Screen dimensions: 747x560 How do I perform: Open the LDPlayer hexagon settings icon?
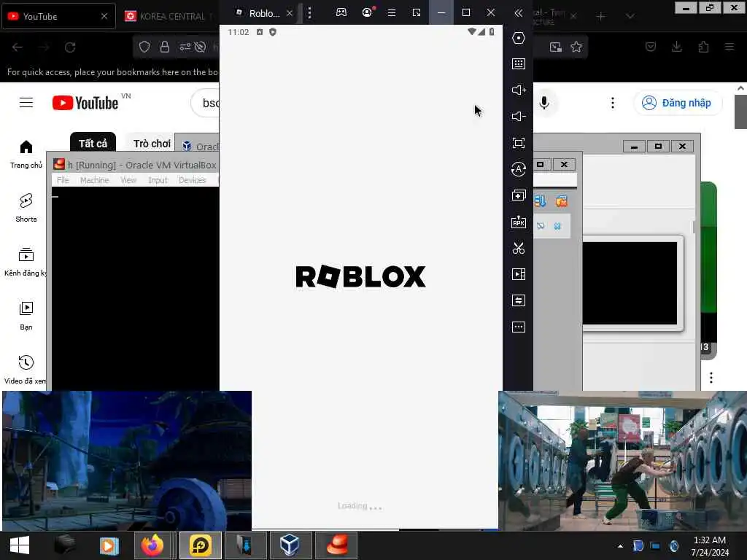pyautogui.click(x=519, y=38)
